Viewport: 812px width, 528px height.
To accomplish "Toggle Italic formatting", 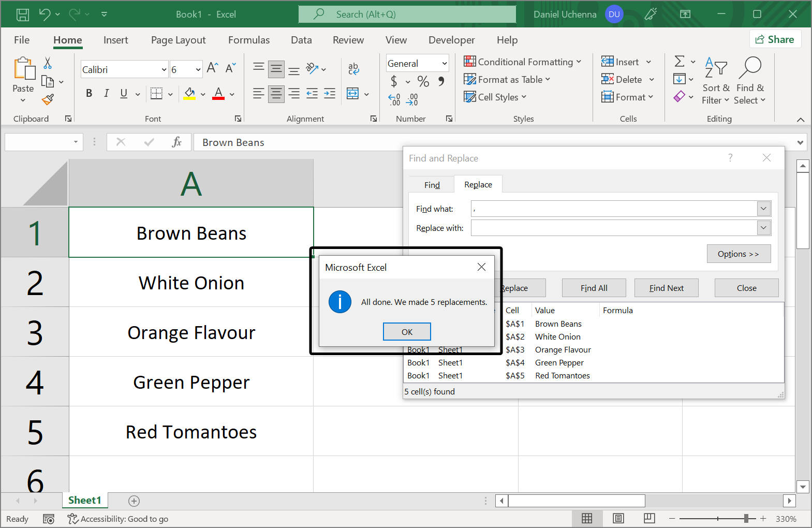I will pos(106,93).
